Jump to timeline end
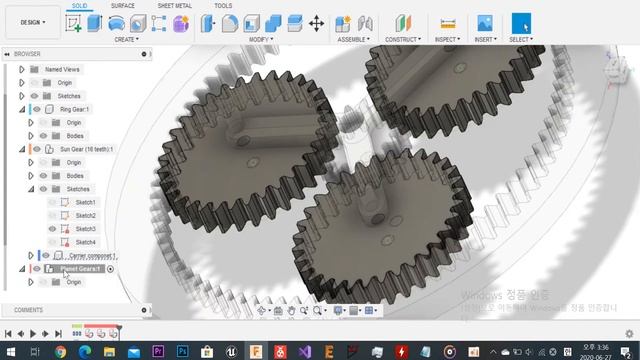The image size is (640, 360). click(x=58, y=334)
